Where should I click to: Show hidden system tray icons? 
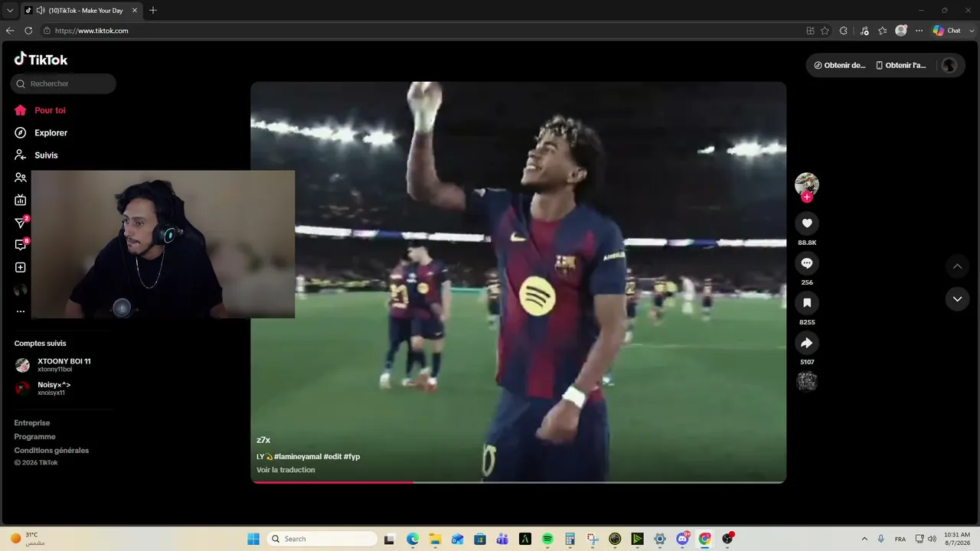pyautogui.click(x=864, y=539)
